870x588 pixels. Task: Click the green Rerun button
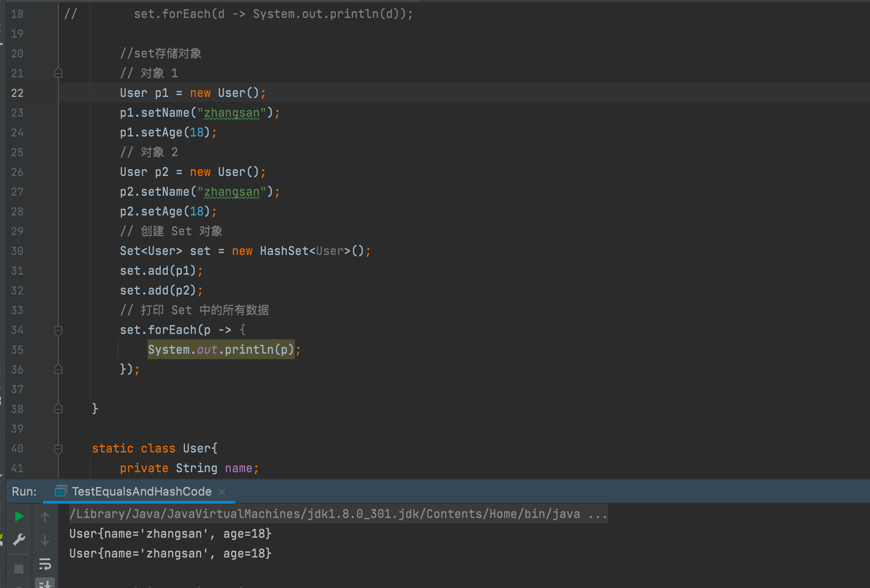click(x=19, y=516)
